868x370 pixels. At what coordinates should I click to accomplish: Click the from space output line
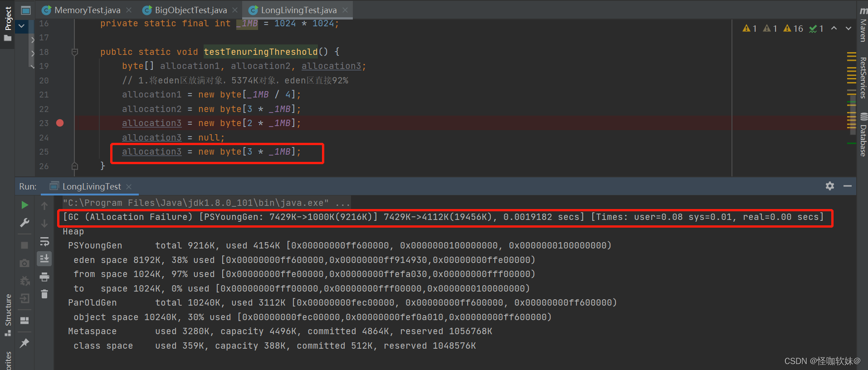tap(304, 274)
